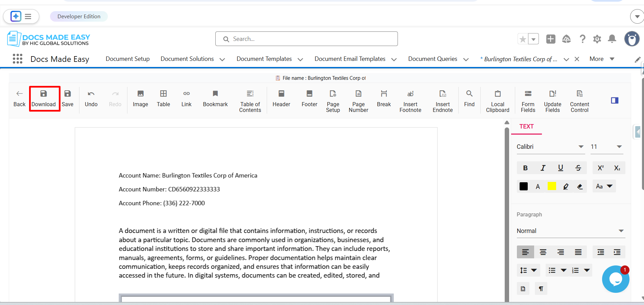Open the chat bubble widget
Screen dimensions: 644x305
[616, 279]
